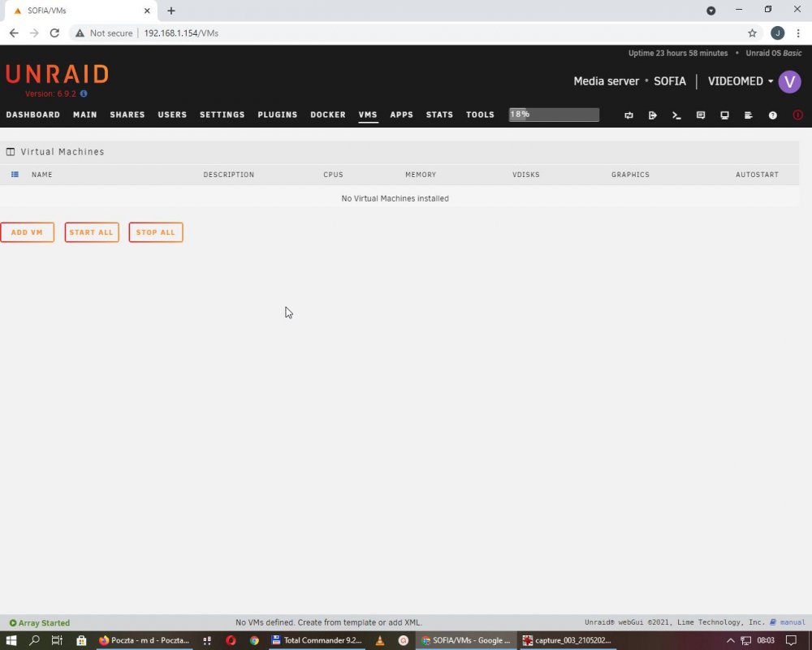Click the ADD VM button
812x650 pixels.
click(x=27, y=232)
